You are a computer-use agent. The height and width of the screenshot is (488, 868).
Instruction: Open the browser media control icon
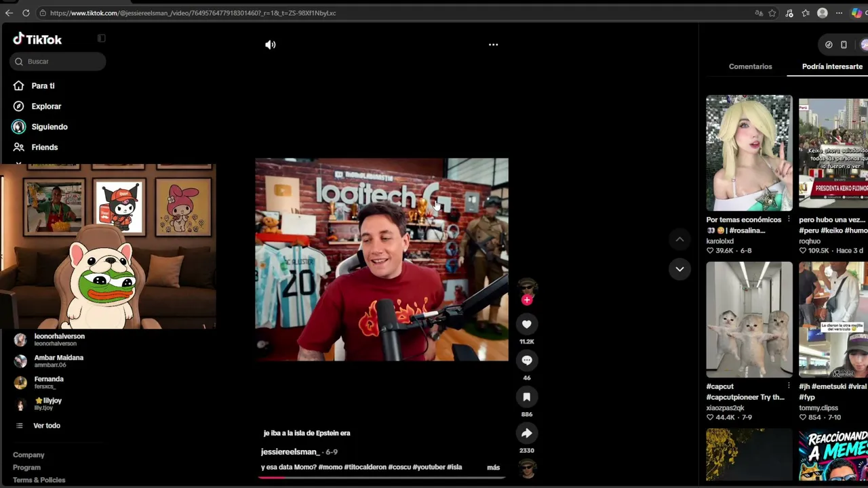click(x=789, y=13)
